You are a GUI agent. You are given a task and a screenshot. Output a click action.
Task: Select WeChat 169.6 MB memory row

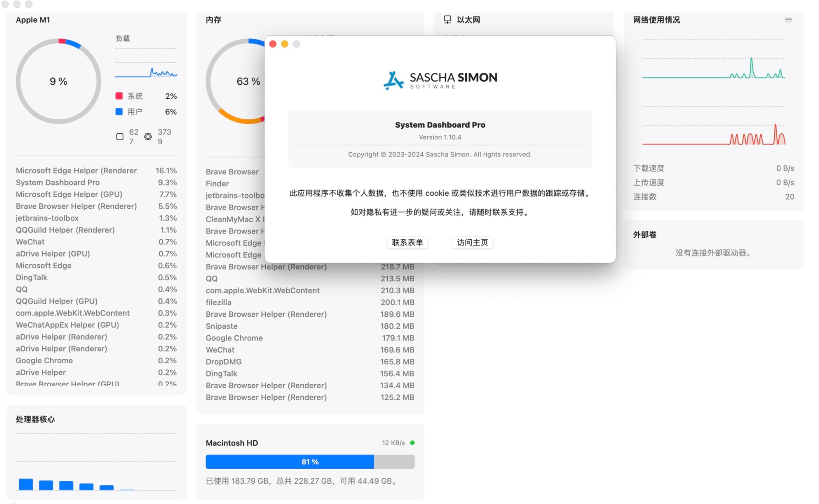310,350
